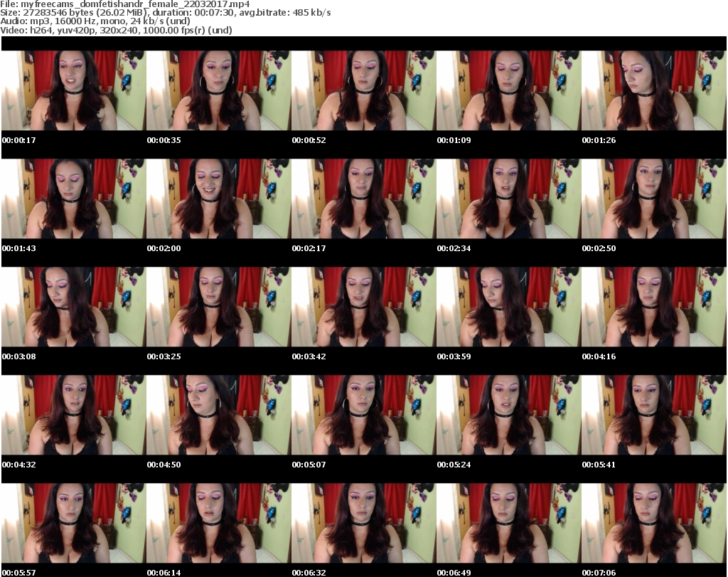Select the thumbnail frame at 00:00:35

219,90
